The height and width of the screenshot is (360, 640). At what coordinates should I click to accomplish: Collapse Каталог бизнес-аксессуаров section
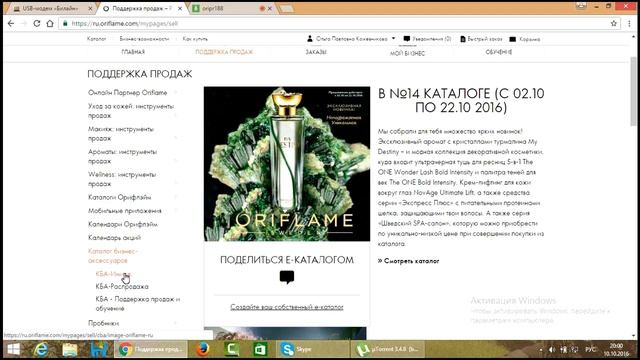coord(113,256)
